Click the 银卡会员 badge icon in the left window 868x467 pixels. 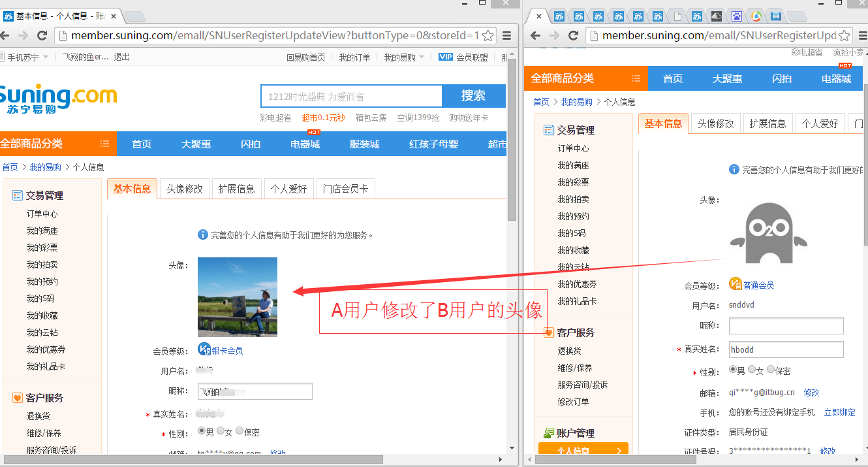click(x=204, y=350)
